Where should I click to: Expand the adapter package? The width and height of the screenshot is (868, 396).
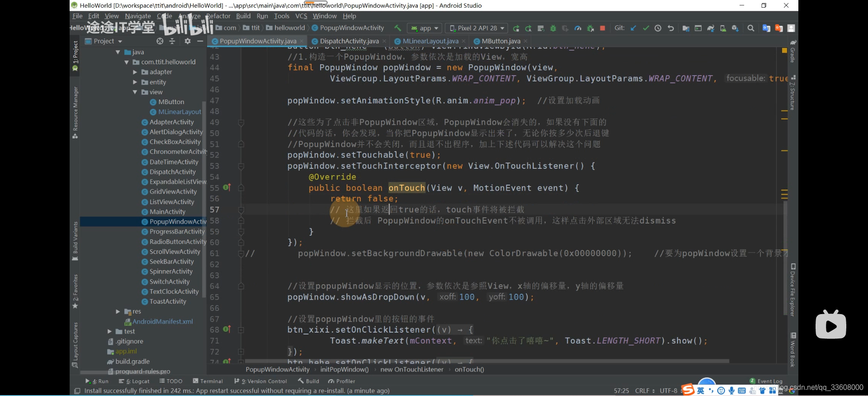coord(135,72)
